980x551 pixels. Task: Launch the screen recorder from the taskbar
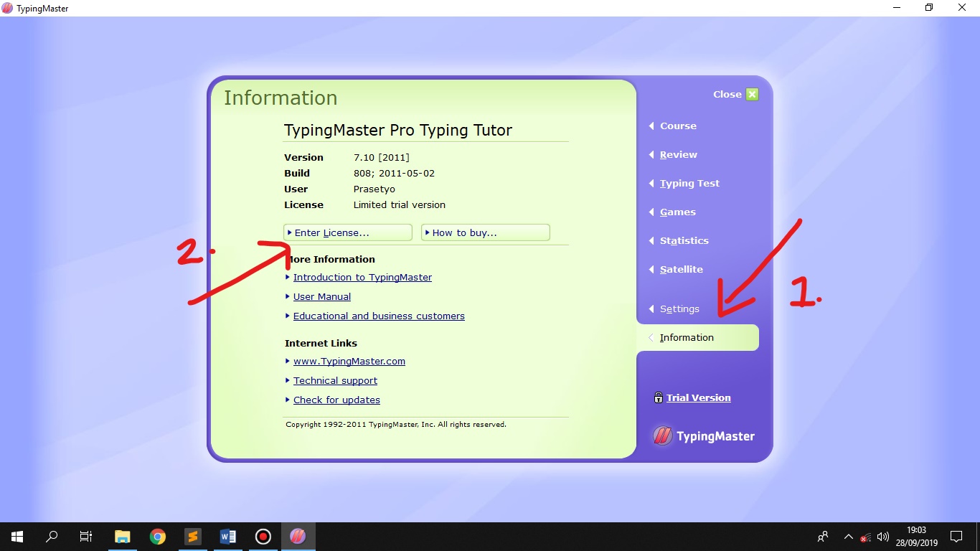click(263, 536)
